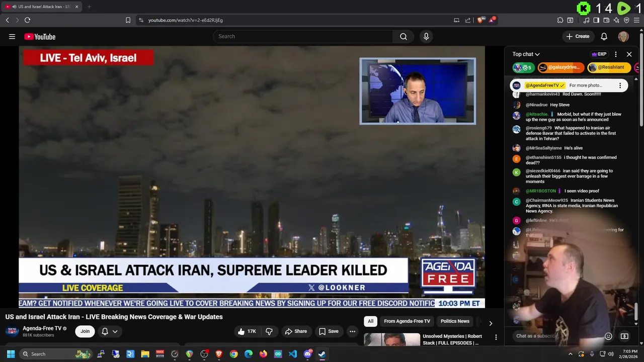Toggle the Brave sidebar panel
The height and width of the screenshot is (362, 644).
click(x=596, y=20)
